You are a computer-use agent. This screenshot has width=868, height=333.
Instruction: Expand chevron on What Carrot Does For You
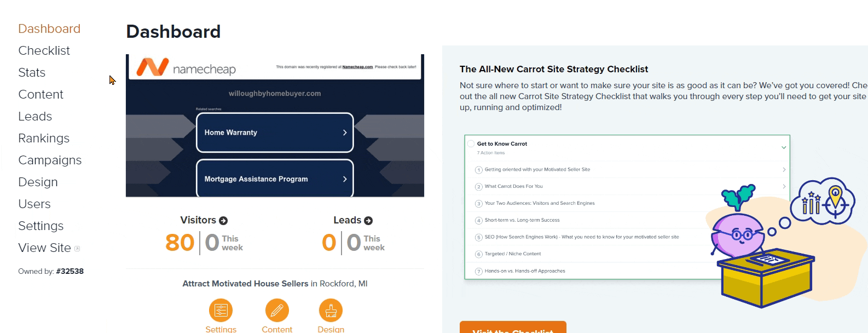point(784,187)
